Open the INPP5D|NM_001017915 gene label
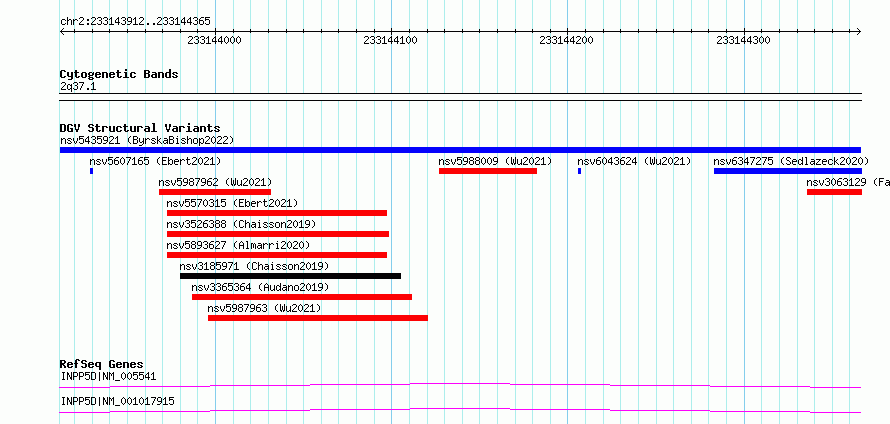The height and width of the screenshot is (424, 890). point(117,402)
